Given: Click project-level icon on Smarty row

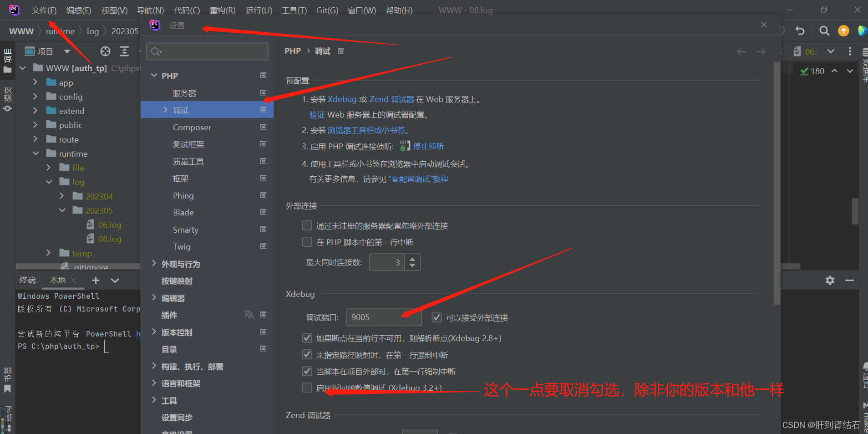Looking at the screenshot, I should (263, 229).
